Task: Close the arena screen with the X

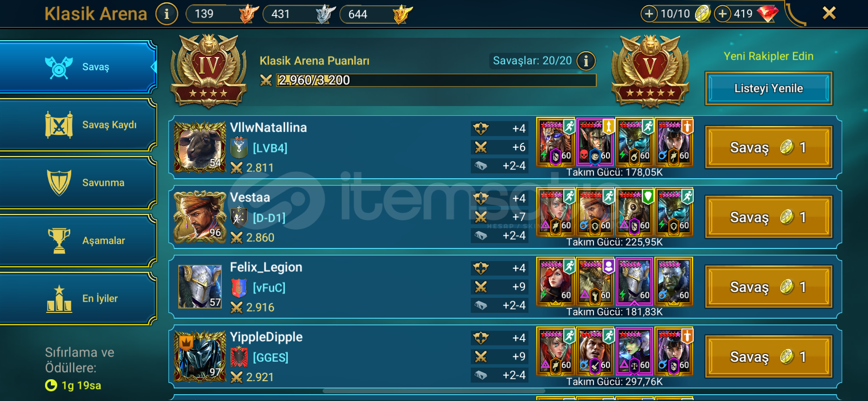Action: pyautogui.click(x=829, y=13)
